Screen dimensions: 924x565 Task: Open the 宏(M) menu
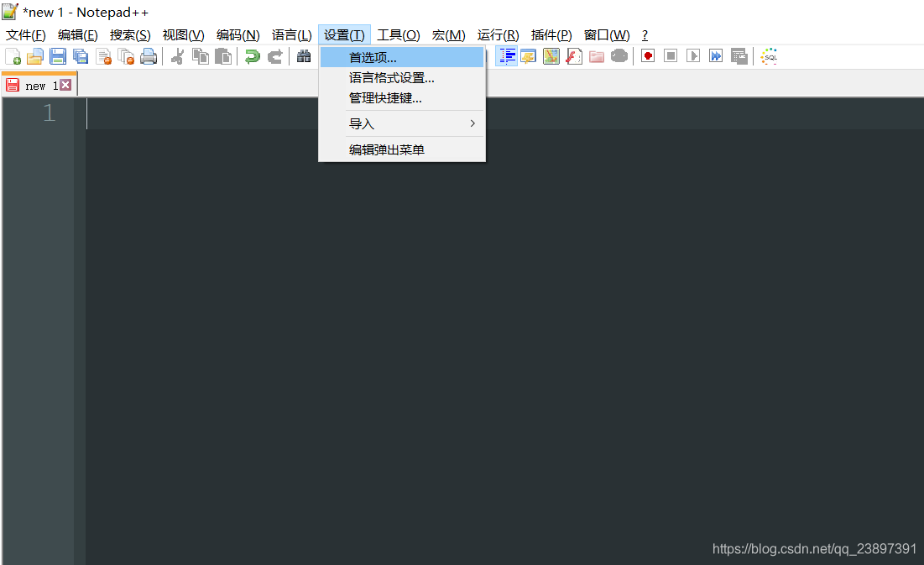tap(448, 34)
